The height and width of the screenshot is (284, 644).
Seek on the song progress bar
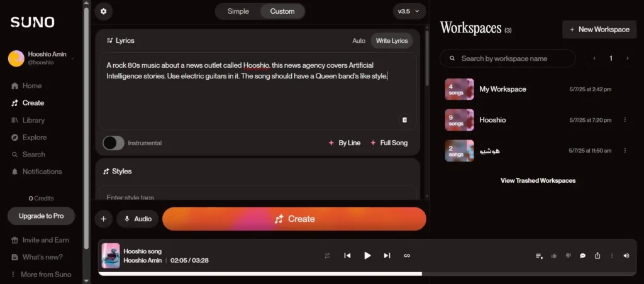click(367, 274)
